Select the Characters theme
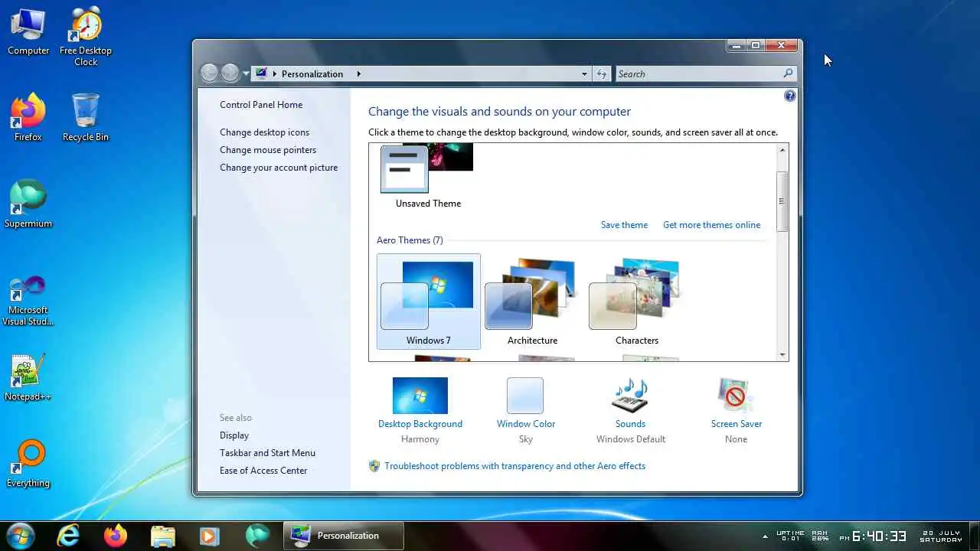This screenshot has height=551, width=980. tap(637, 302)
